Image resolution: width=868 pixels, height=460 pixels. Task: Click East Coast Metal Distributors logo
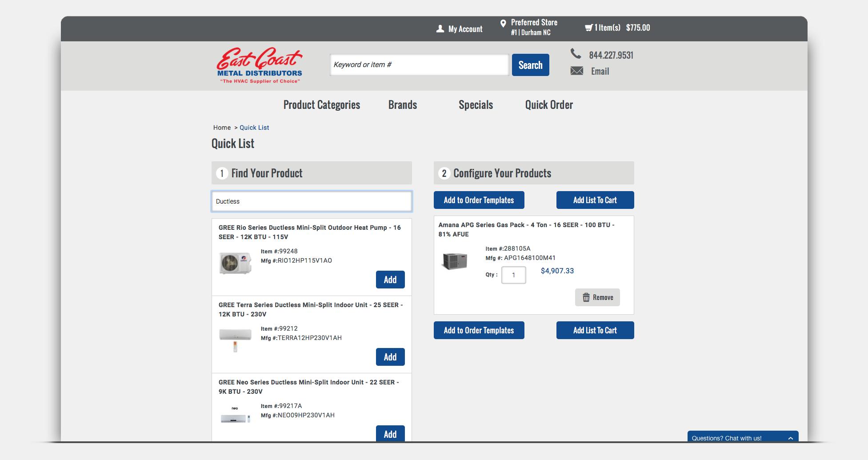pyautogui.click(x=260, y=65)
